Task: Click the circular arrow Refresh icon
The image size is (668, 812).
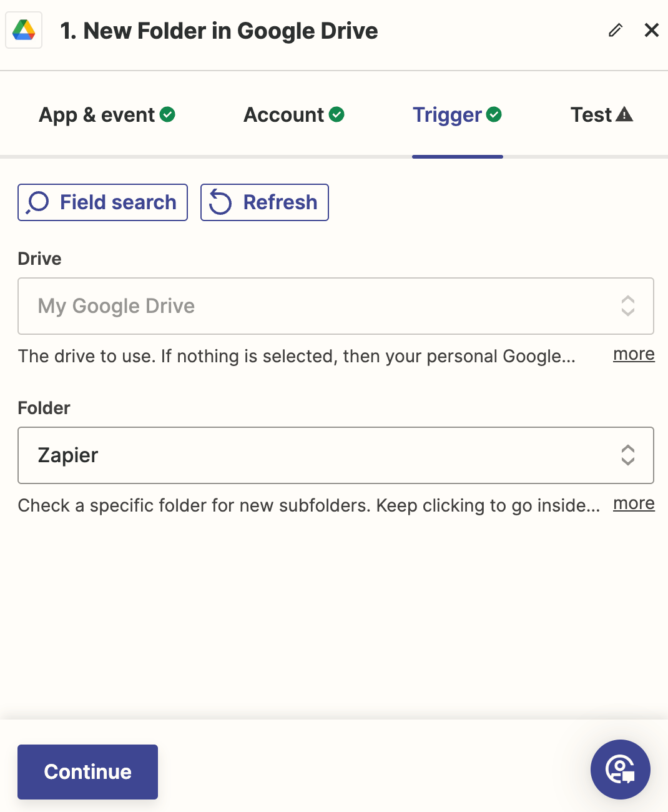Action: 220,202
